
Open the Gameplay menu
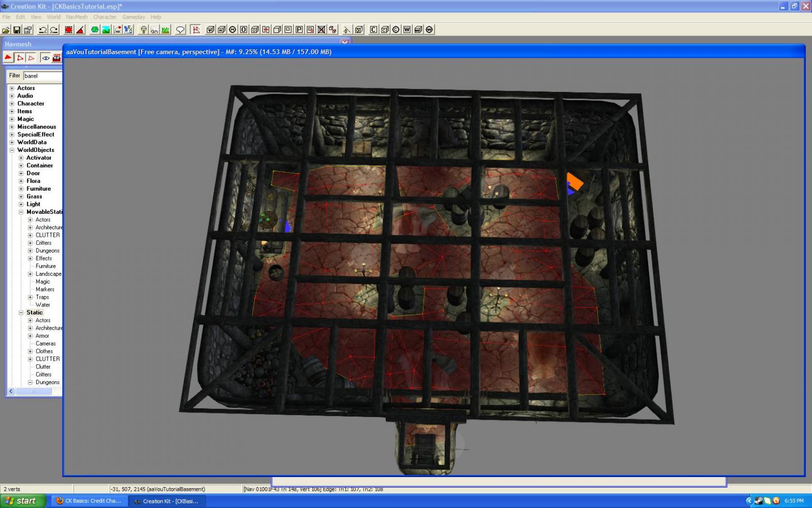point(133,17)
